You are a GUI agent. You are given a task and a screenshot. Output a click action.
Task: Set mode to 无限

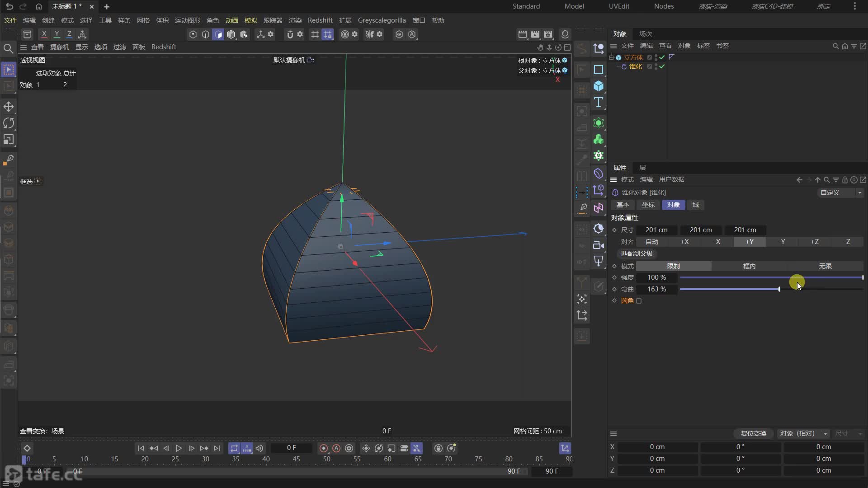825,266
